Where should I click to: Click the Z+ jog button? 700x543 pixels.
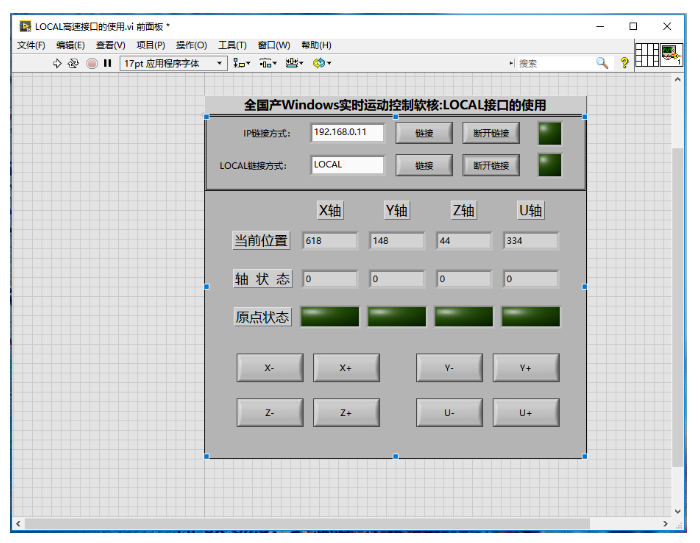(x=346, y=413)
